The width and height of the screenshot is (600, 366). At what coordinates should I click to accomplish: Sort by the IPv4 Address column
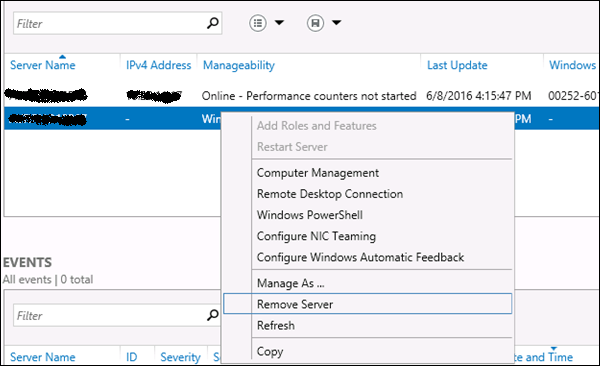[158, 65]
